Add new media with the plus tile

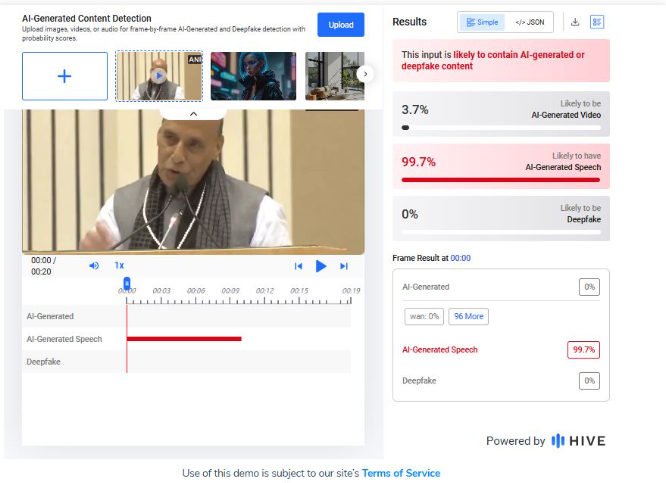[x=65, y=76]
